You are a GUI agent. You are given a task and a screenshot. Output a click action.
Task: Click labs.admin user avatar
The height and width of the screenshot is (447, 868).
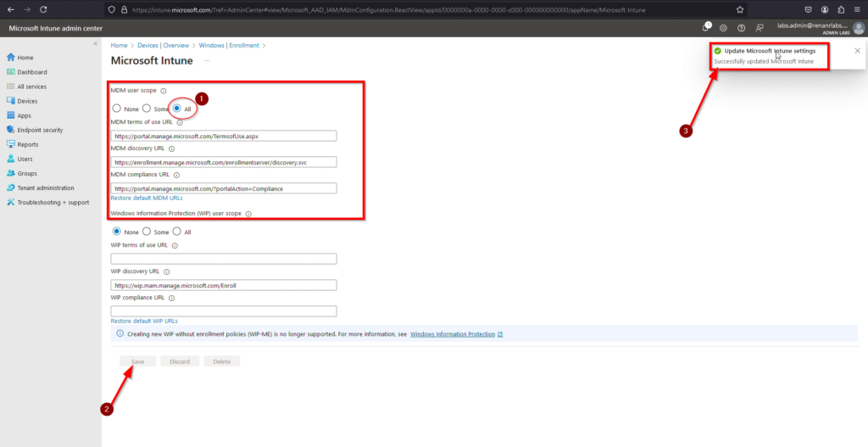click(x=858, y=28)
